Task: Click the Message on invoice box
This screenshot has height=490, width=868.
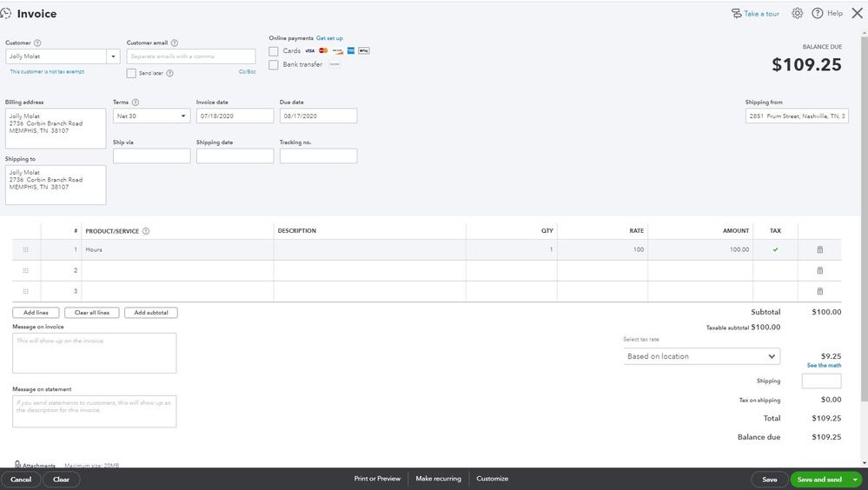Action: 95,354
